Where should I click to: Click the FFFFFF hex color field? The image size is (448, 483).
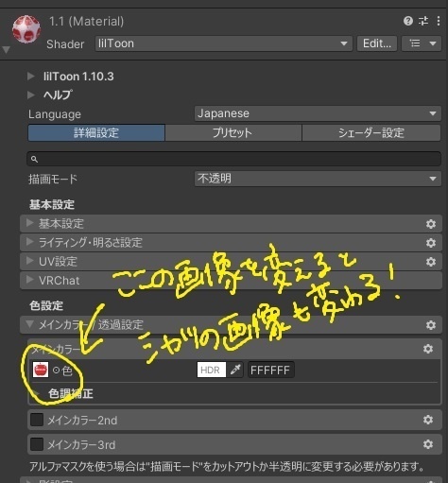click(x=271, y=370)
